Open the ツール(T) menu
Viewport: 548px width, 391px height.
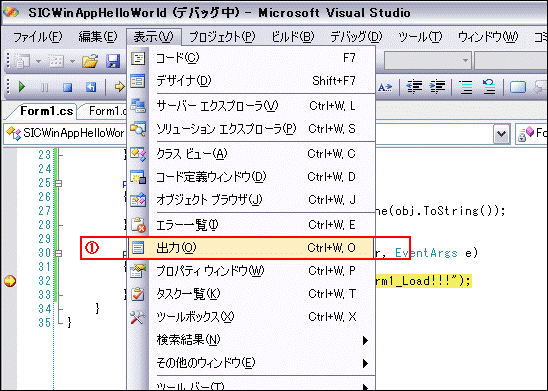(x=420, y=37)
